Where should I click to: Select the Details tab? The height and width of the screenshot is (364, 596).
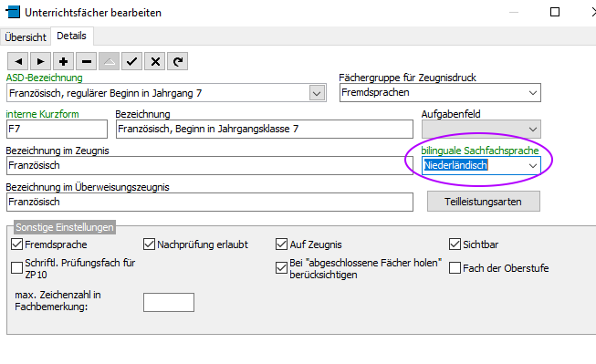tap(71, 36)
